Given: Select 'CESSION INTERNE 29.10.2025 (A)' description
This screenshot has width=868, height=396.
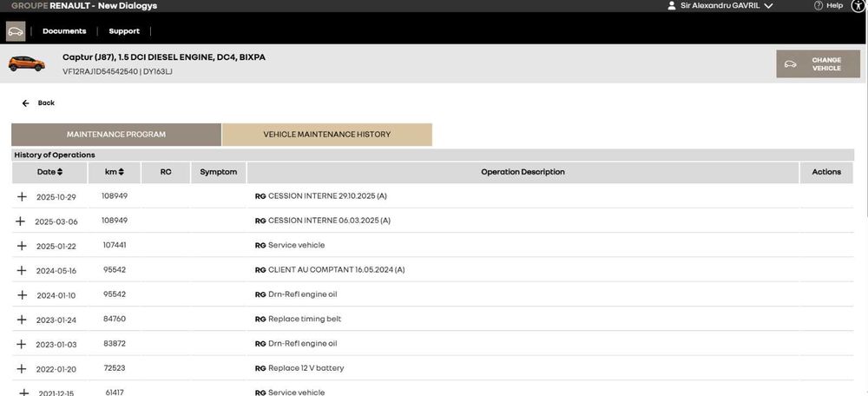Looking at the screenshot, I should click(329, 196).
